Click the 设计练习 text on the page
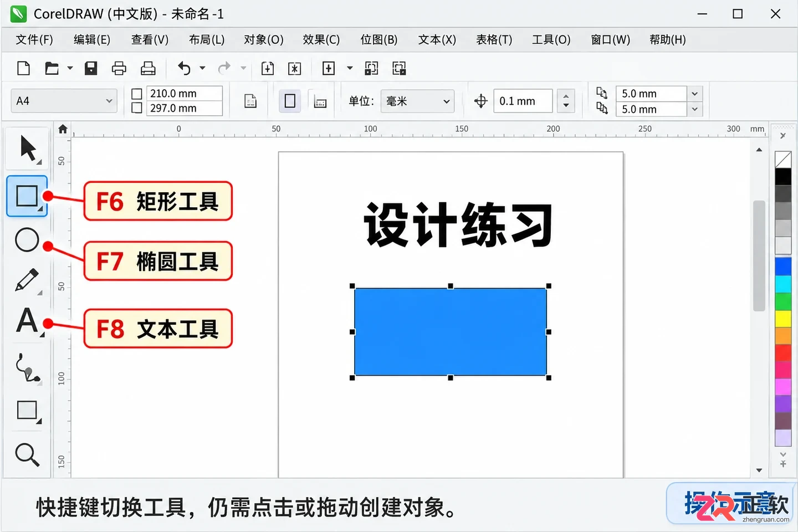 pos(458,224)
